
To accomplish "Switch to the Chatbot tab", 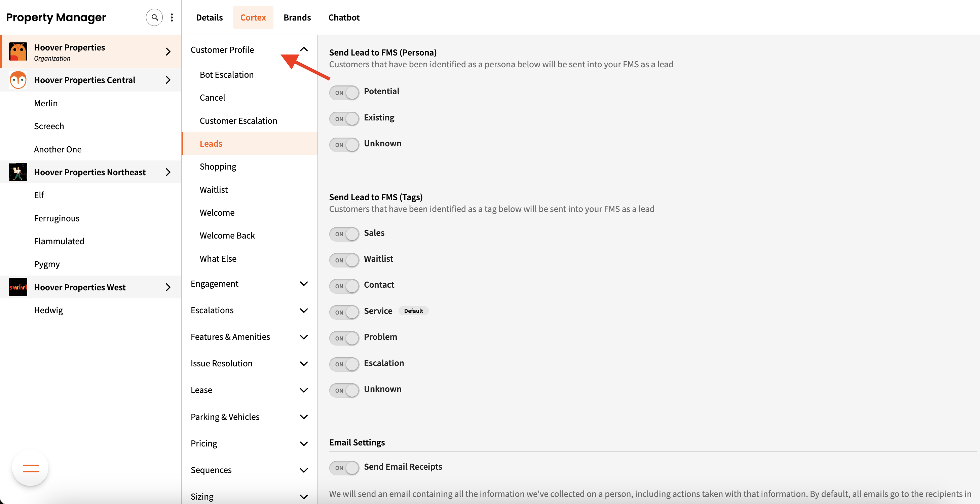I will [x=343, y=17].
